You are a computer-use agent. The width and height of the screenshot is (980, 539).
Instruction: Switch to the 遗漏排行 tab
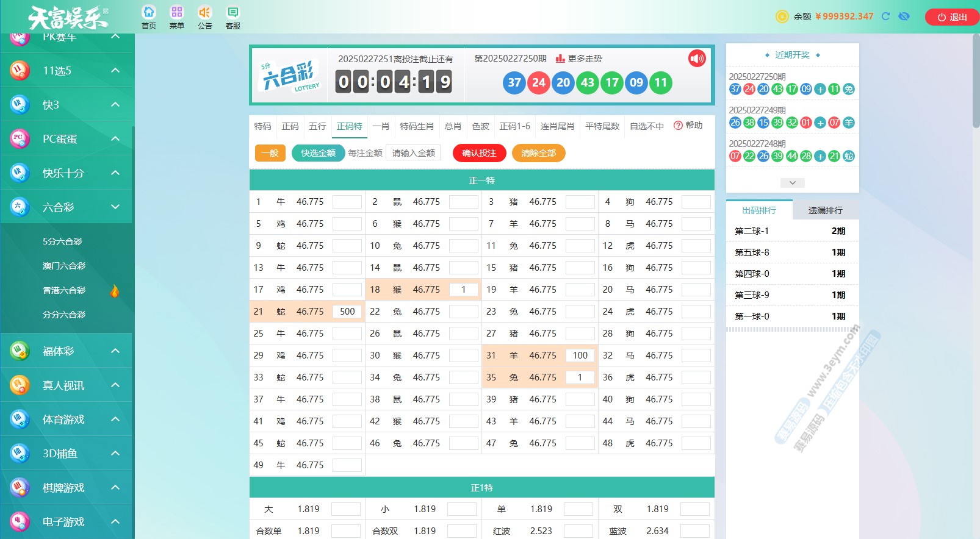(825, 210)
